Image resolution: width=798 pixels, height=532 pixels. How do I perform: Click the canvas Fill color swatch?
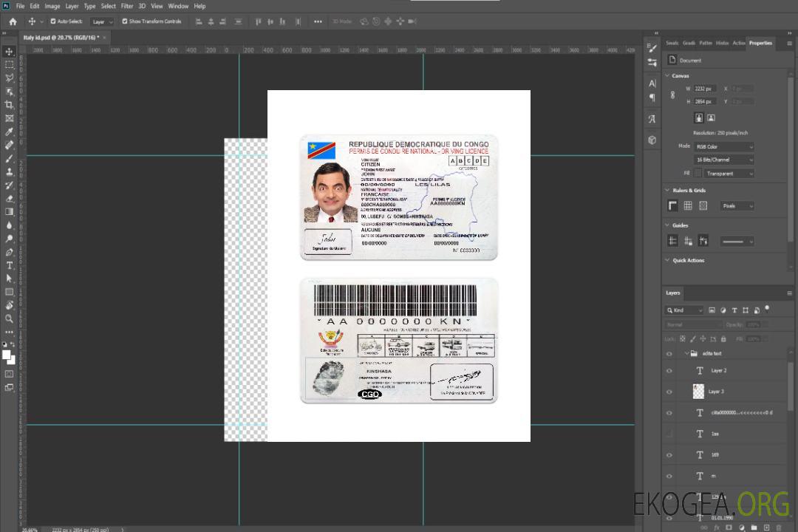point(698,174)
